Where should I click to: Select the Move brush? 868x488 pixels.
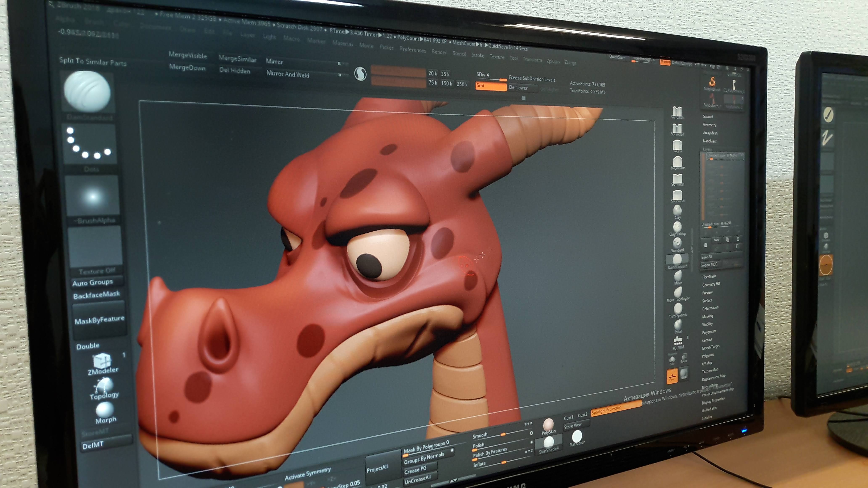678,278
